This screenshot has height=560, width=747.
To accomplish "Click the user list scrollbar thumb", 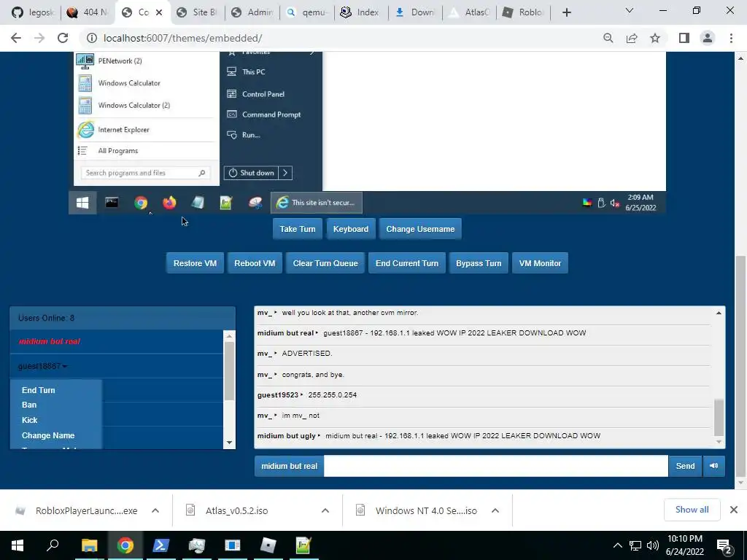I will pos(229,371).
